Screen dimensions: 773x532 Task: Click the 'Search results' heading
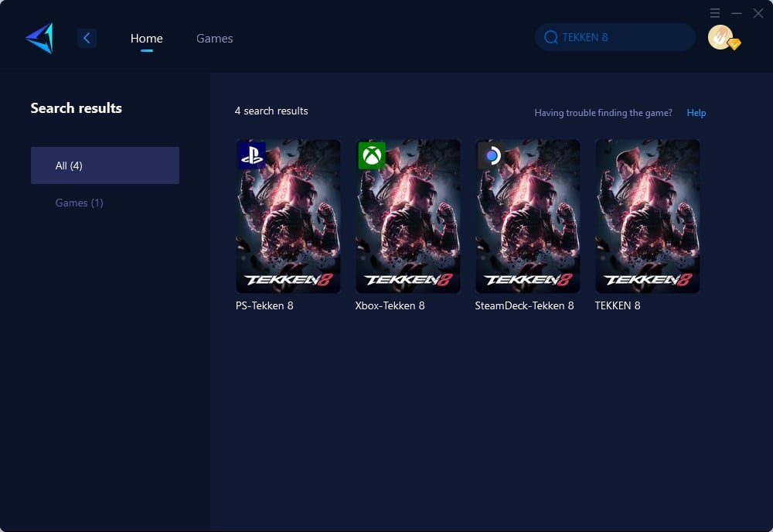tap(77, 108)
